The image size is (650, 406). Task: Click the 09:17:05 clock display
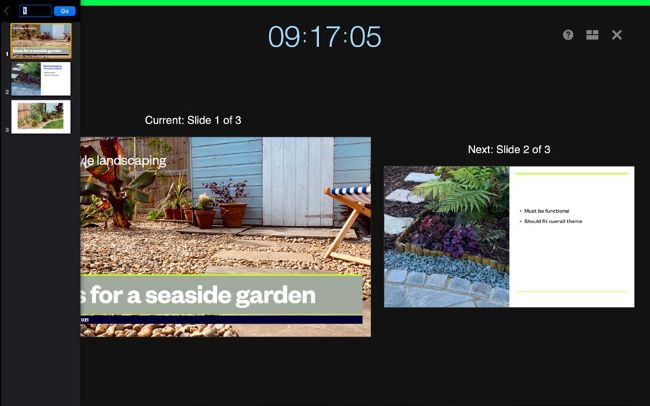325,37
